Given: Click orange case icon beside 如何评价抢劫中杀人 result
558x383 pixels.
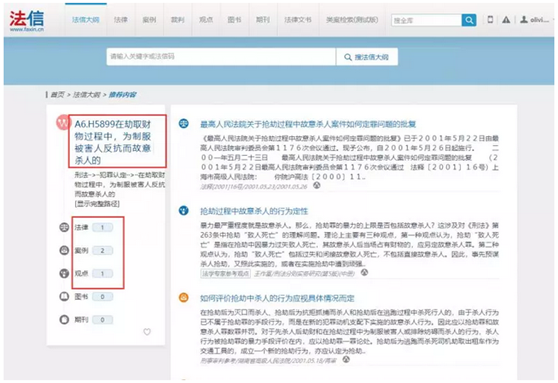Looking at the screenshot, I should pos(184,297).
